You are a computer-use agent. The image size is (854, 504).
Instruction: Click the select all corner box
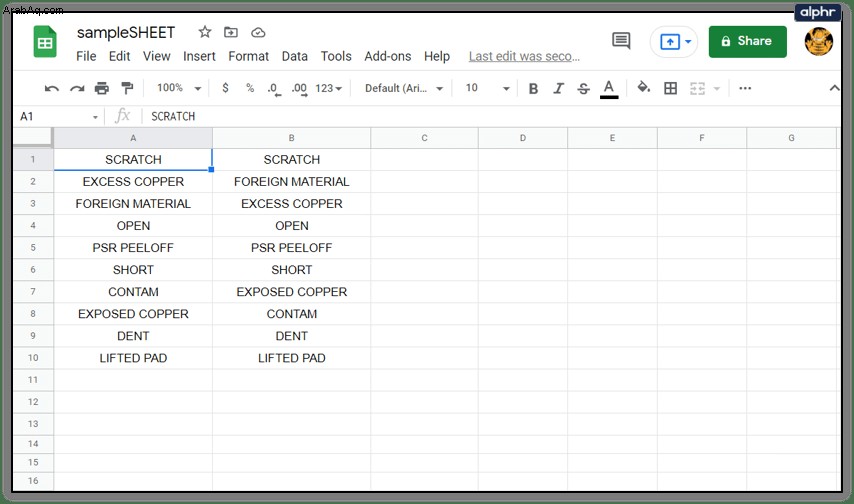coord(33,138)
